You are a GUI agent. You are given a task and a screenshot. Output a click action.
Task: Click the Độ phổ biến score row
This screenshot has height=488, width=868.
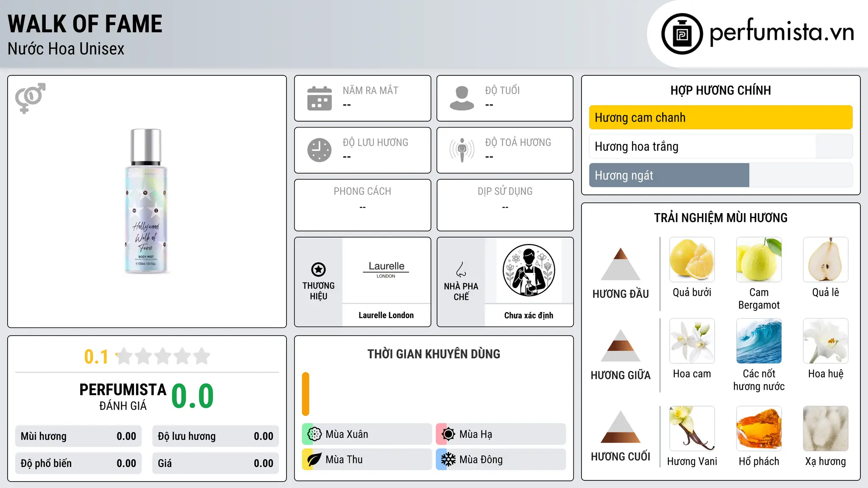coord(78,463)
